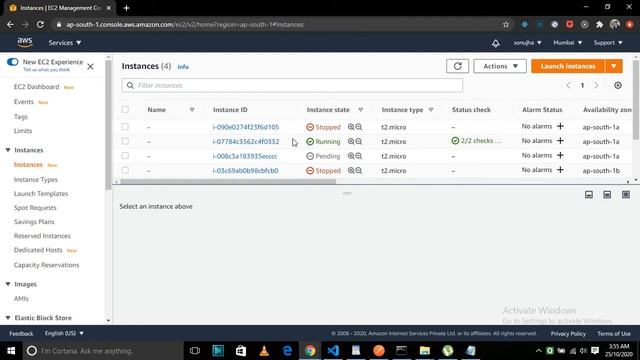Select all instances header checkbox
The height and width of the screenshot is (360, 640).
point(125,109)
